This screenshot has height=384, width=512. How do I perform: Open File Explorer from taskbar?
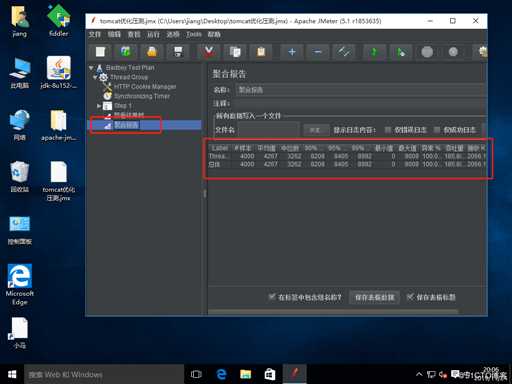tap(245, 374)
